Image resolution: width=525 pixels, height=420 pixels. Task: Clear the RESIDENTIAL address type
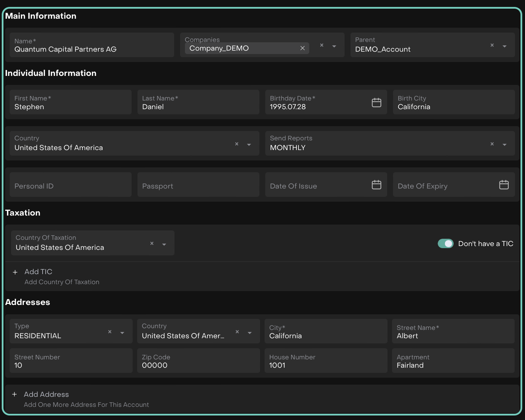[110, 332]
